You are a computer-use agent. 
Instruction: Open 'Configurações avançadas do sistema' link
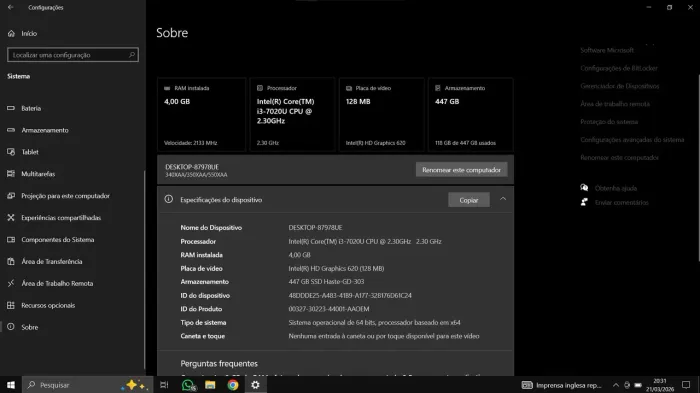[x=632, y=139]
